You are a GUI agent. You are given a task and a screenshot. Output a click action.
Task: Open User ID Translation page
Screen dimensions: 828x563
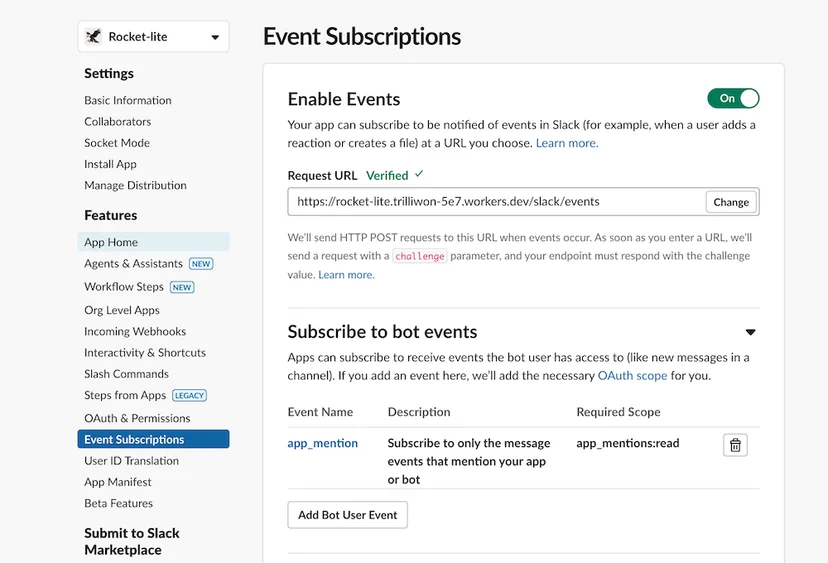tap(131, 461)
